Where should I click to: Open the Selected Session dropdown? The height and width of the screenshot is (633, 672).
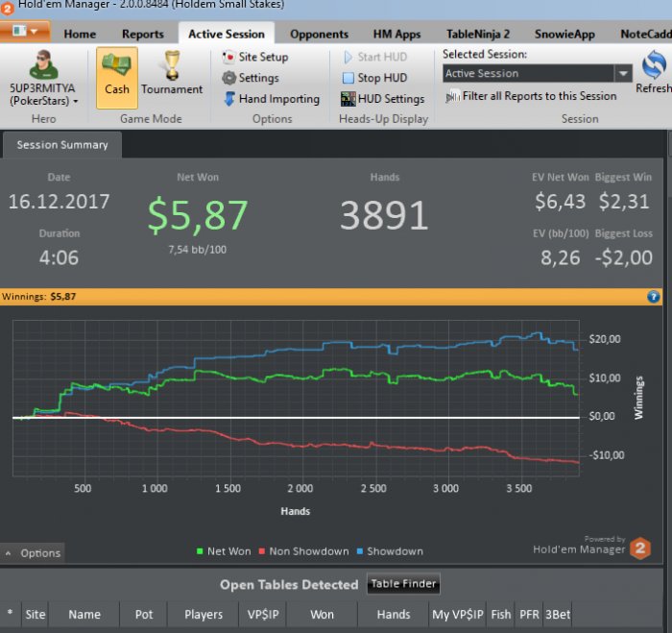pyautogui.click(x=623, y=74)
